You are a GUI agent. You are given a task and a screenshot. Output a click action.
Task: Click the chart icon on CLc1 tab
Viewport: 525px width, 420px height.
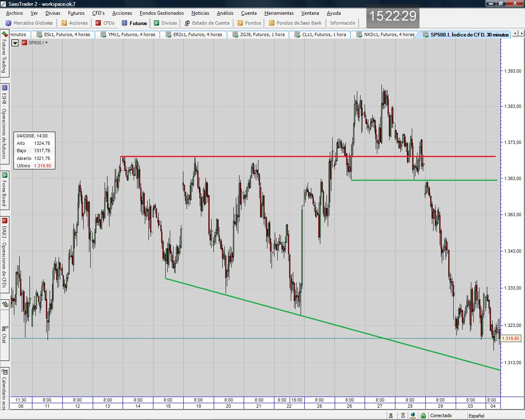click(x=297, y=34)
